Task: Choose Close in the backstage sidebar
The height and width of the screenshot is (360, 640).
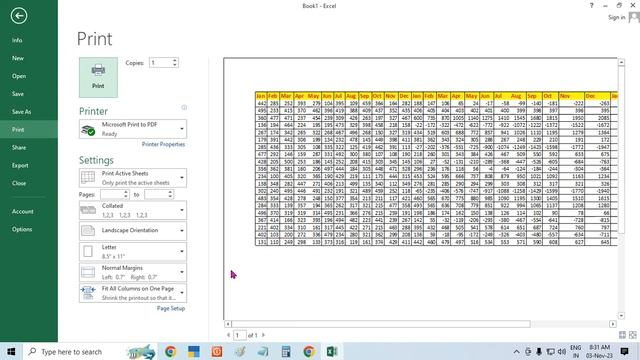Action: pyautogui.click(x=19, y=183)
